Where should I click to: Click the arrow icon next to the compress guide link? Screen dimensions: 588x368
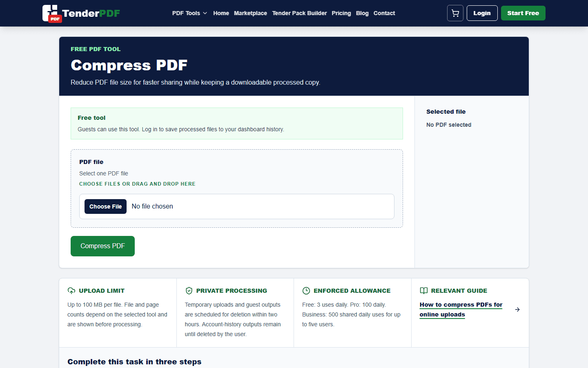tap(517, 310)
